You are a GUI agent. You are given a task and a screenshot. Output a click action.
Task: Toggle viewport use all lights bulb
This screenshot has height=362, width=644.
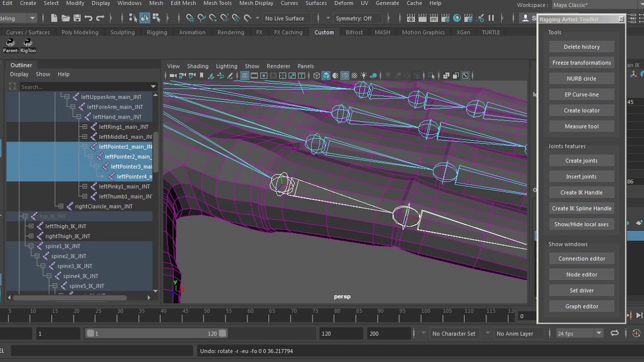tap(364, 75)
